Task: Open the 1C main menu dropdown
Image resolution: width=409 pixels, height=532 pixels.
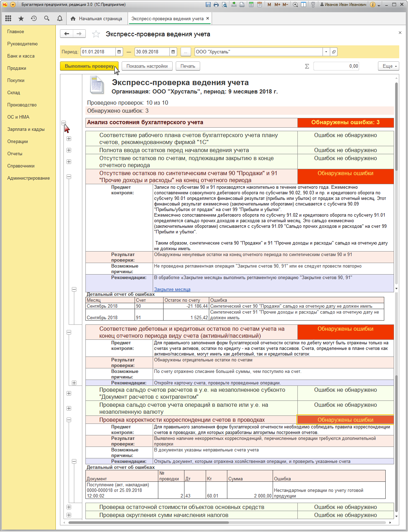Action: (x=13, y=5)
